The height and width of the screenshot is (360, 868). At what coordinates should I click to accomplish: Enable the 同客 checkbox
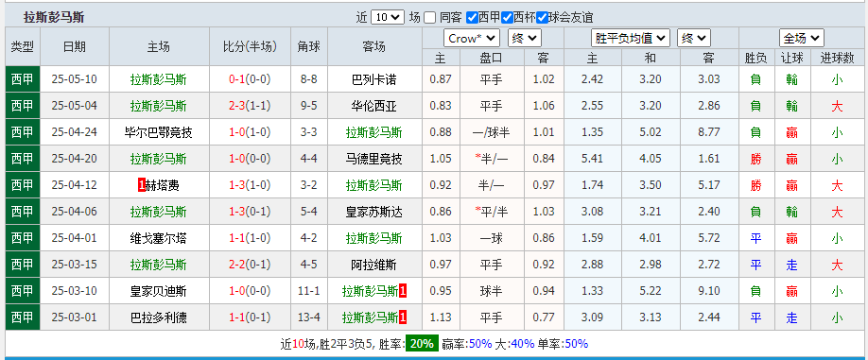(430, 18)
